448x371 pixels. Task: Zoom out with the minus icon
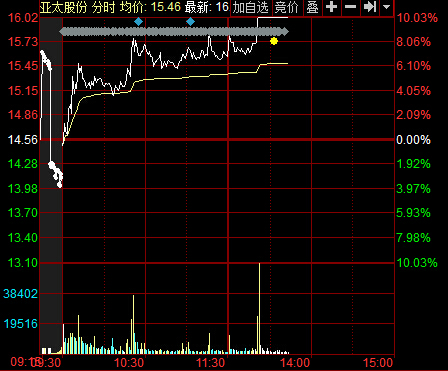pos(350,7)
